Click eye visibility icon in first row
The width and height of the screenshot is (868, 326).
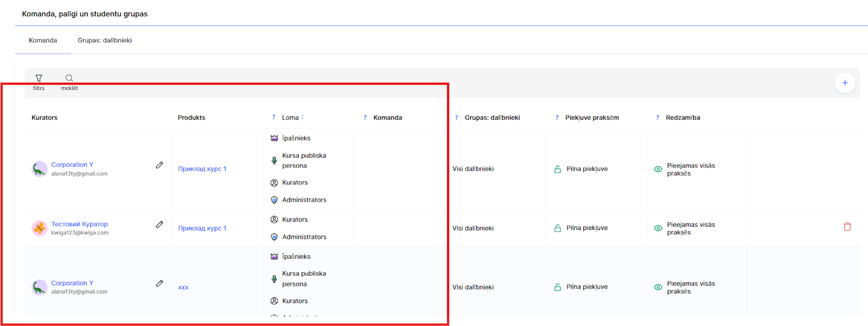658,169
